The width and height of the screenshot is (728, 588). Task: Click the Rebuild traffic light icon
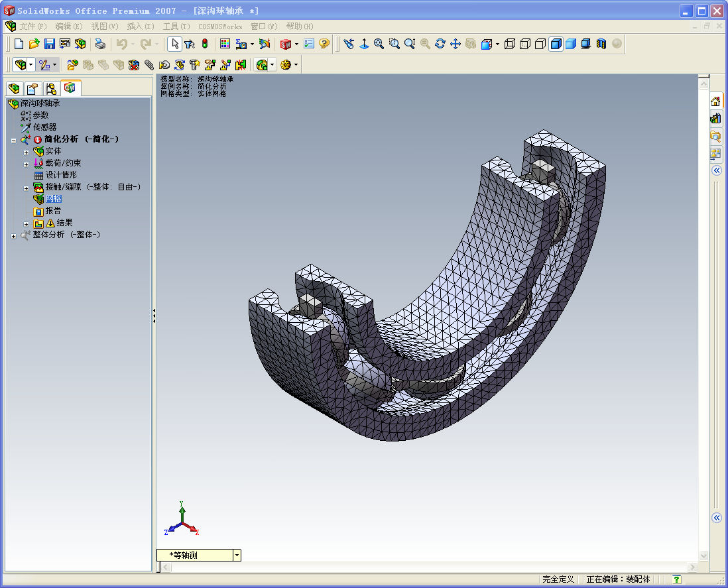[205, 44]
